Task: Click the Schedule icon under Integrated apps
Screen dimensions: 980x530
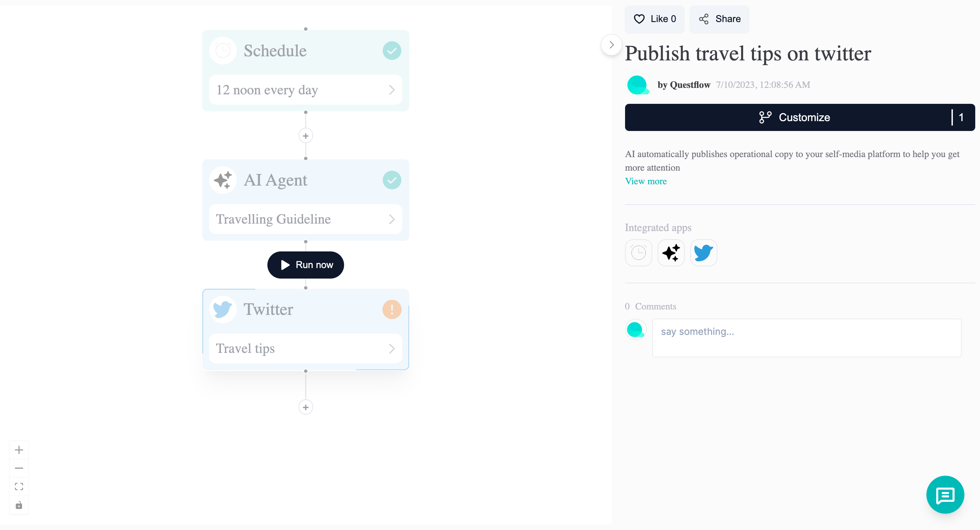Action: [x=639, y=253]
